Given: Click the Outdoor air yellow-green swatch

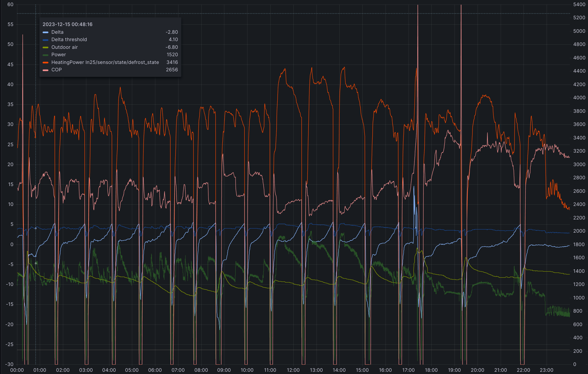Looking at the screenshot, I should point(46,47).
